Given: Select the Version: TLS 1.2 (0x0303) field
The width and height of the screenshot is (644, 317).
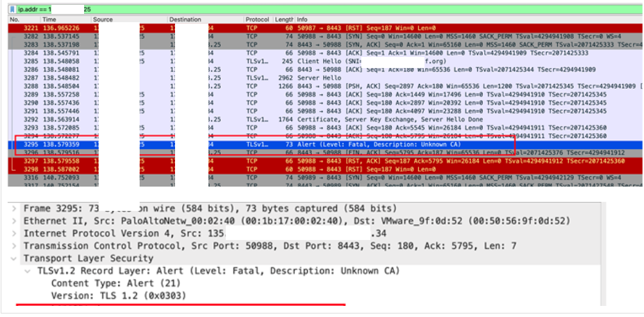Looking at the screenshot, I should (x=119, y=295).
